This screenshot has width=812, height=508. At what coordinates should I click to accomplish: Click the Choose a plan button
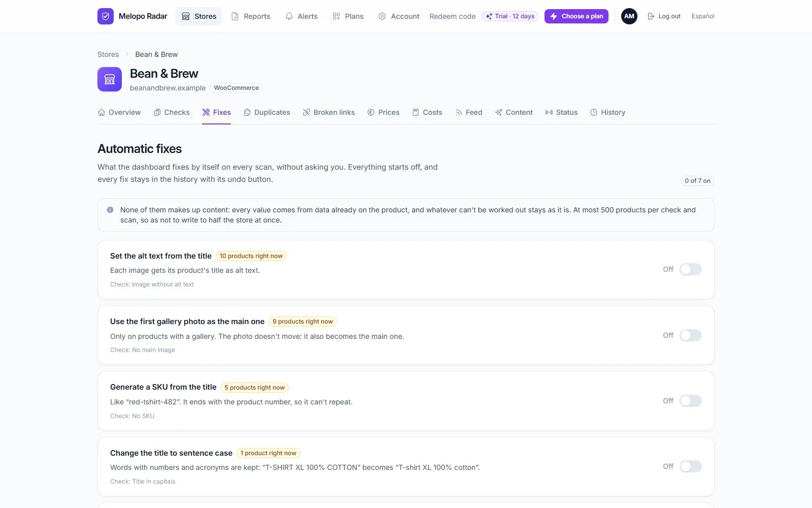click(577, 16)
